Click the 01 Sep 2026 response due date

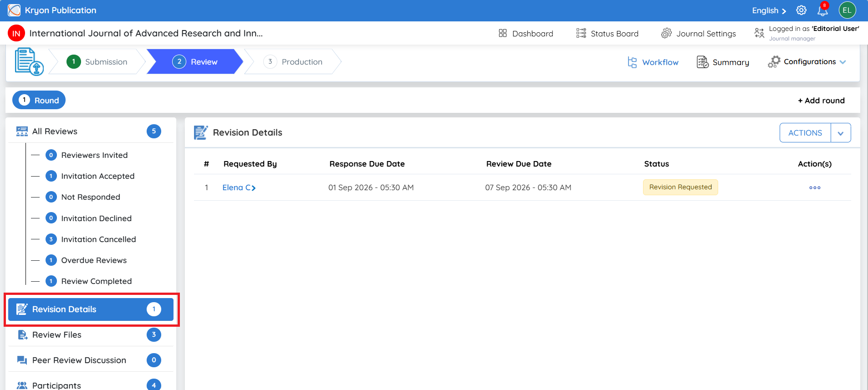[x=371, y=187]
